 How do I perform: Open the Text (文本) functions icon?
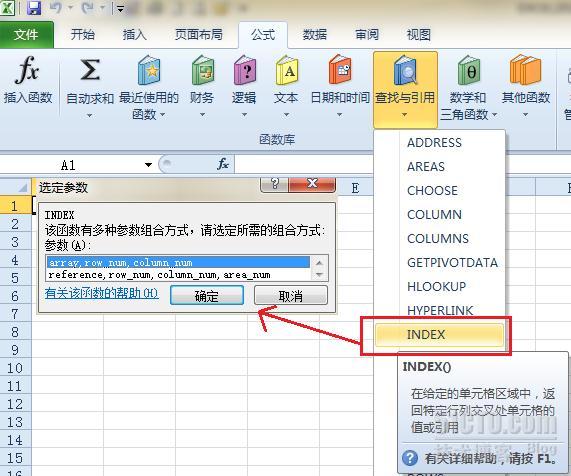click(287, 70)
